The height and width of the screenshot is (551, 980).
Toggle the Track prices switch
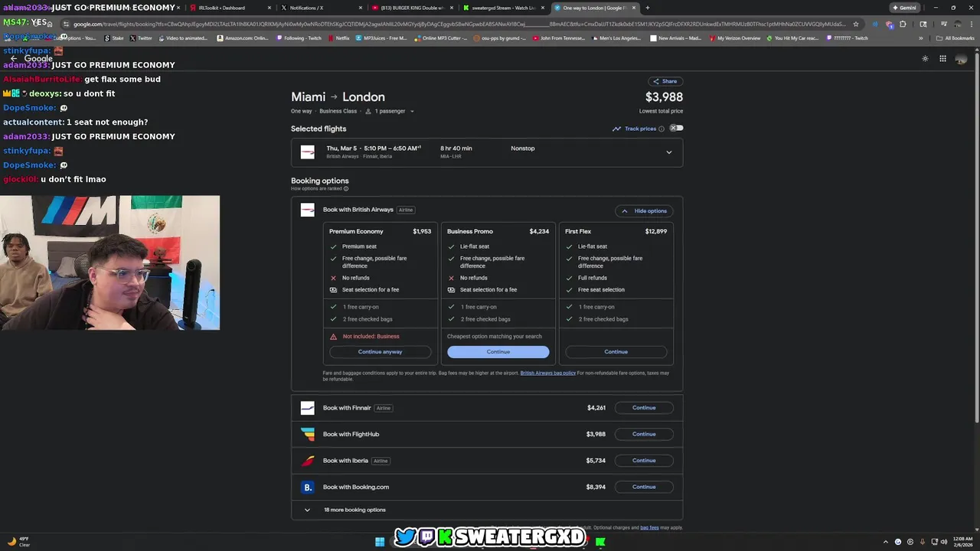point(676,128)
